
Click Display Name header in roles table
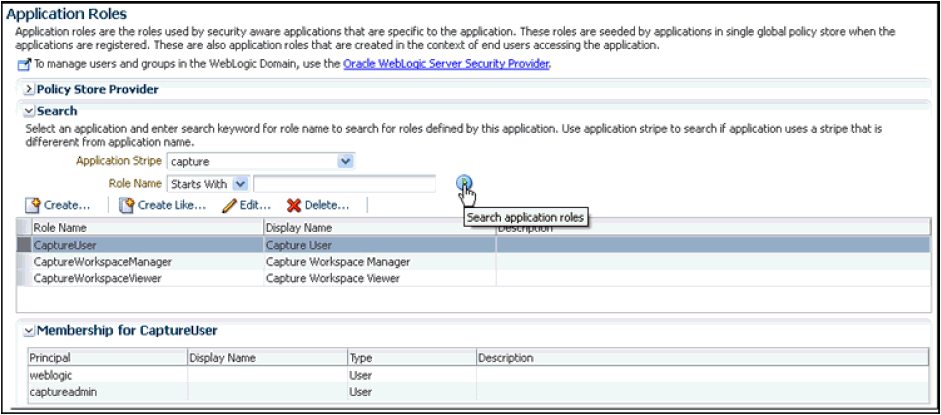[380, 228]
